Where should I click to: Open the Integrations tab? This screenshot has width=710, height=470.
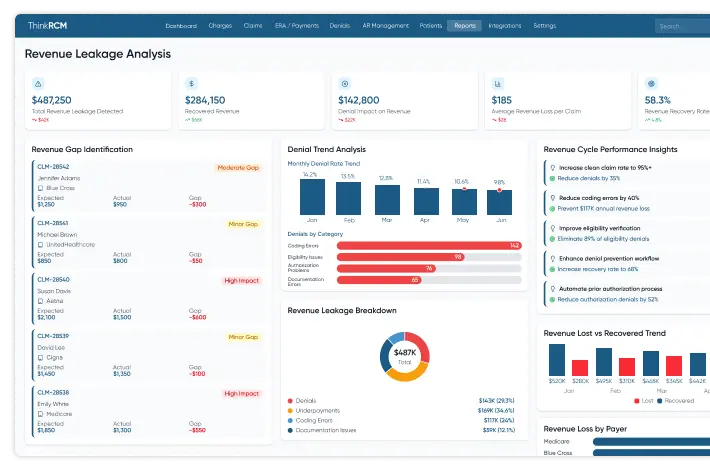tap(505, 26)
